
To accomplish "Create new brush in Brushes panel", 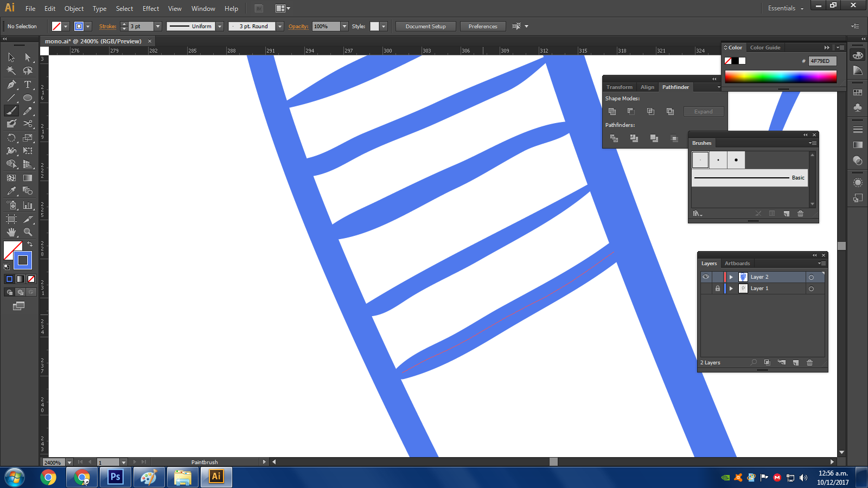I will (786, 214).
